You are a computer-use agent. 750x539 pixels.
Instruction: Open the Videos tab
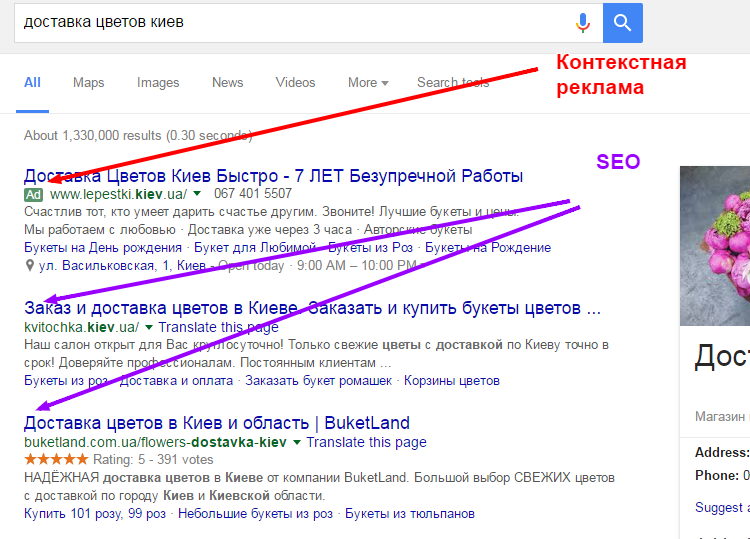click(x=295, y=83)
